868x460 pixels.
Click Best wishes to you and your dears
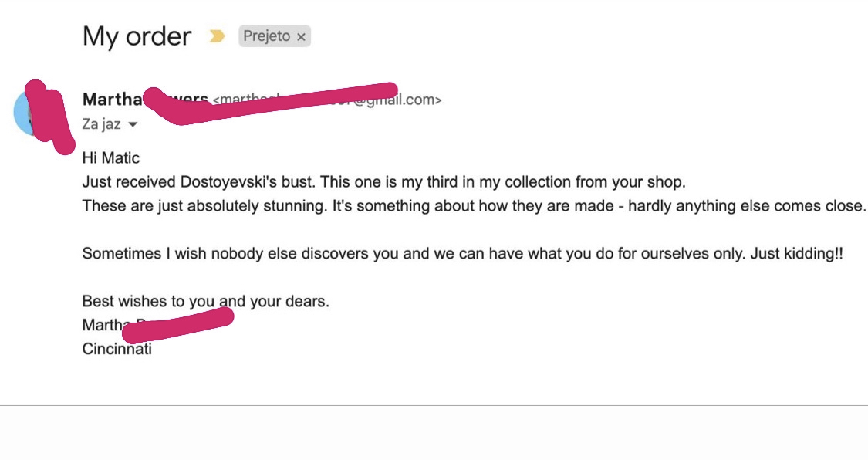(205, 301)
